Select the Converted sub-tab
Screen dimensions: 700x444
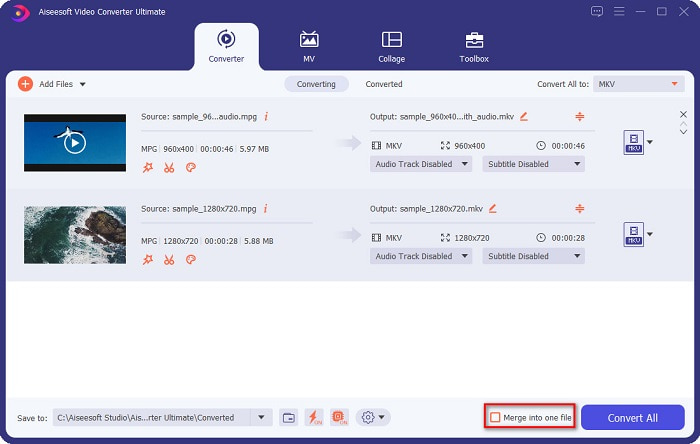384,84
